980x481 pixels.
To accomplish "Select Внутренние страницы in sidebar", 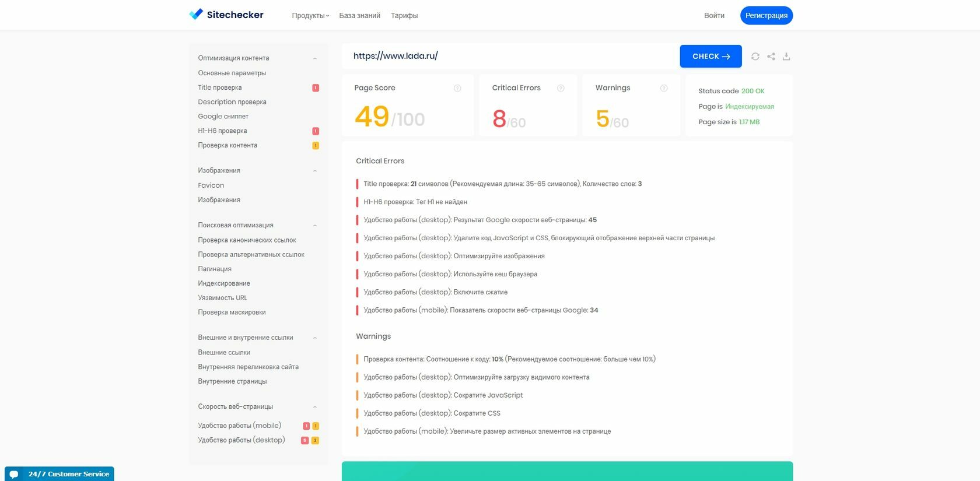I will 232,381.
